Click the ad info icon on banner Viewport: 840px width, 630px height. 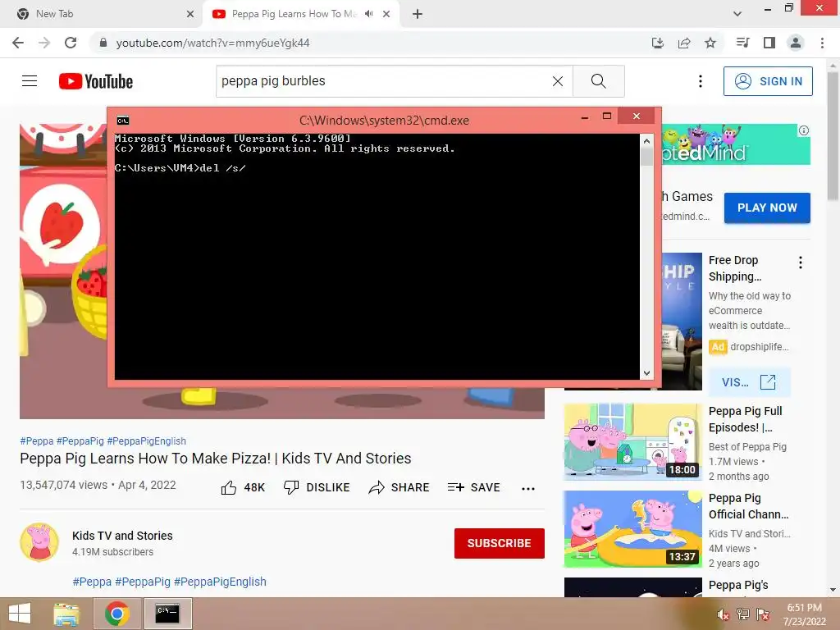pyautogui.click(x=804, y=130)
